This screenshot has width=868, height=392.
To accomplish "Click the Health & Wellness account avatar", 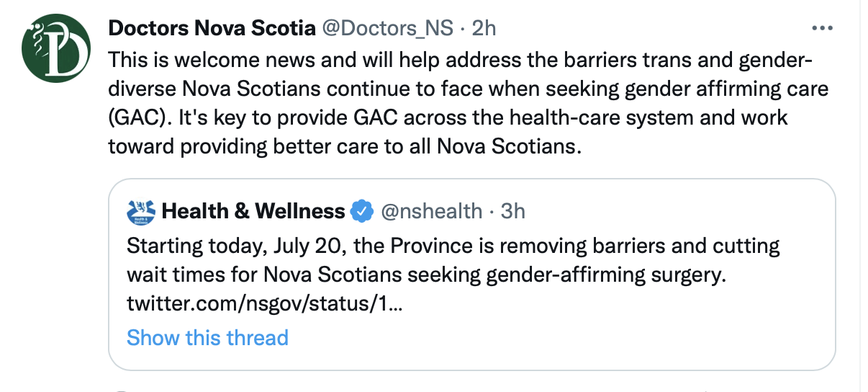I will tap(141, 211).
